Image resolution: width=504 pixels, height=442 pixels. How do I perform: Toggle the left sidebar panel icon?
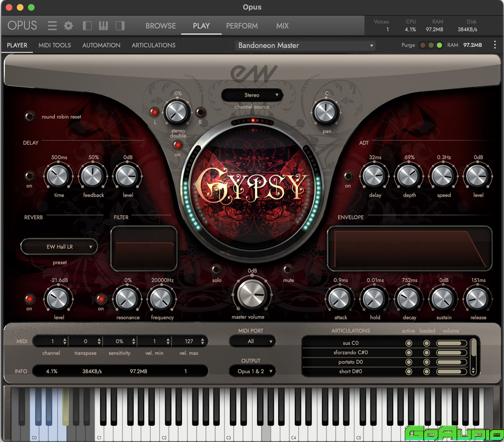87,26
